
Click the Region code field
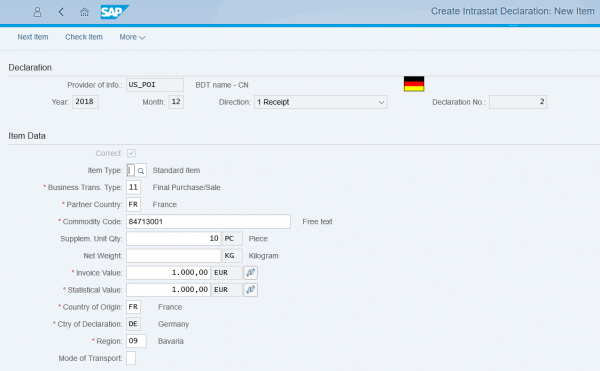click(136, 341)
